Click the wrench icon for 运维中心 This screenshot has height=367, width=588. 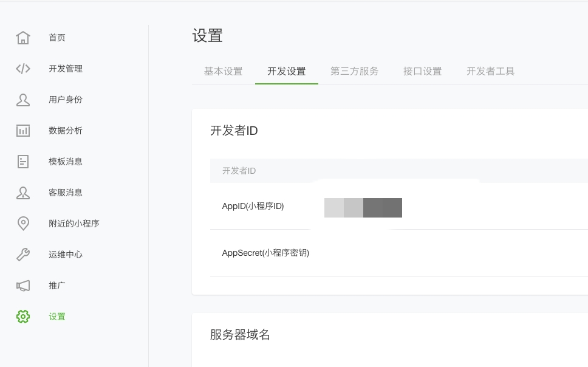[23, 255]
